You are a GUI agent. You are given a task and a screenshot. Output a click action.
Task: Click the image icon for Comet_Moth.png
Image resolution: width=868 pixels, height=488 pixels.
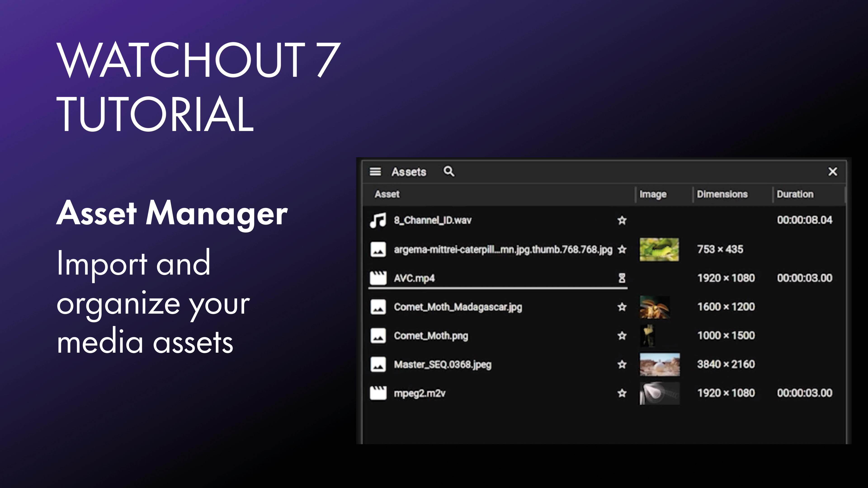378,336
